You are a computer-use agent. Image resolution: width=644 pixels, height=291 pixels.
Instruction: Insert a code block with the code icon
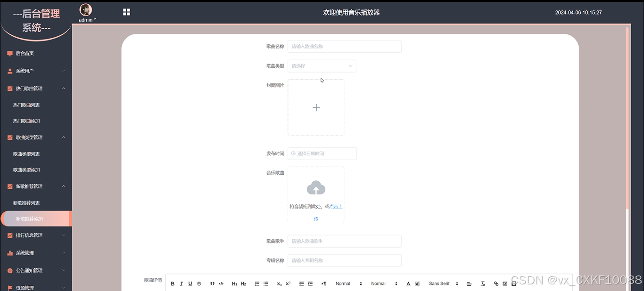pyautogui.click(x=221, y=283)
